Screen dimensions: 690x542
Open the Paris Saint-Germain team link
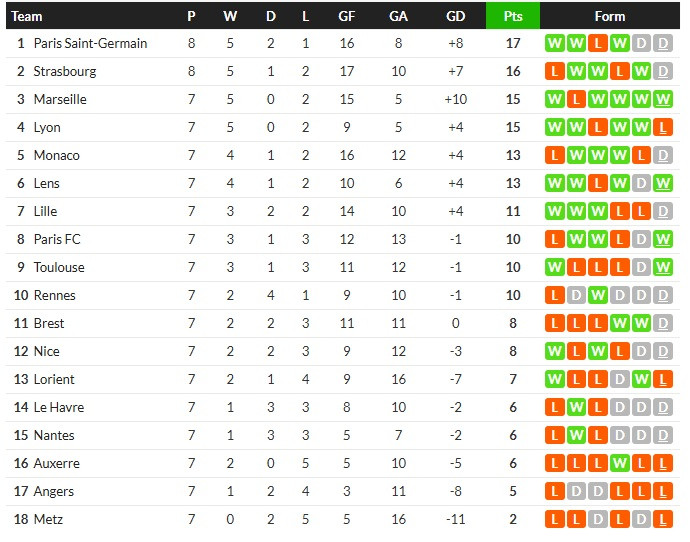[x=90, y=44]
